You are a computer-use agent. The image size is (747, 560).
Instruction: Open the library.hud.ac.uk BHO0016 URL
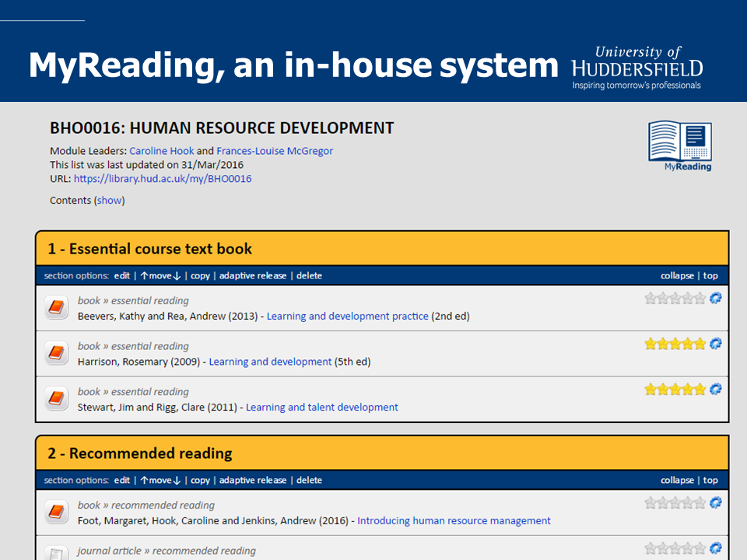point(163,179)
